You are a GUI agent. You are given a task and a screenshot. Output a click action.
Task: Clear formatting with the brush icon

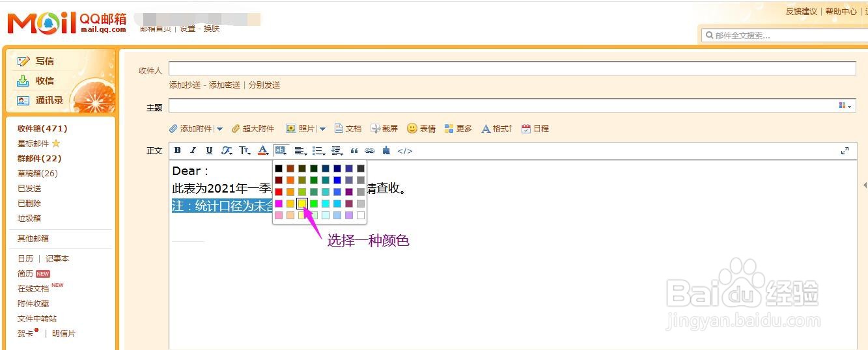(x=386, y=150)
